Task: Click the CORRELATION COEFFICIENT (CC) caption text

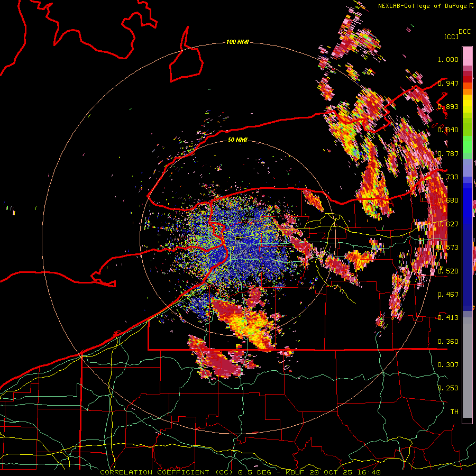Action: coord(167,472)
